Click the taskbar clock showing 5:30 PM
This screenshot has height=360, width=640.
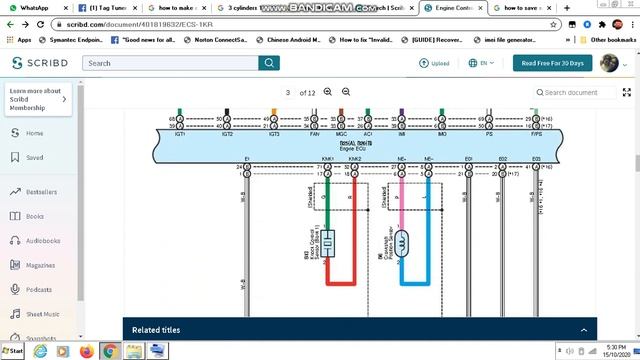click(616, 351)
